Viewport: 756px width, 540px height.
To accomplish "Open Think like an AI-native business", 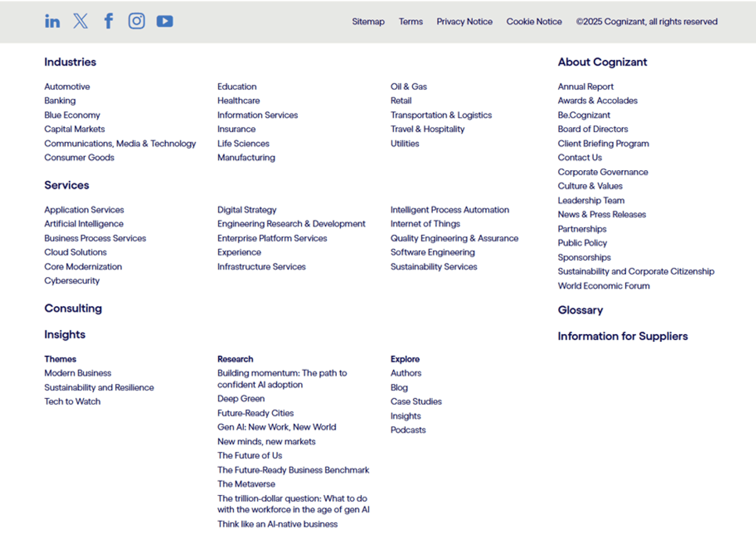I will pos(277,524).
